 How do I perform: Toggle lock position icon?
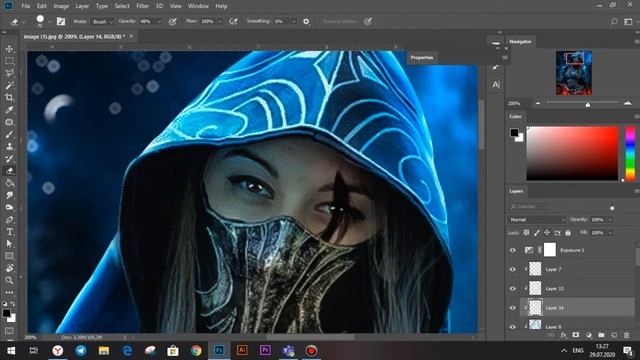[547, 233]
